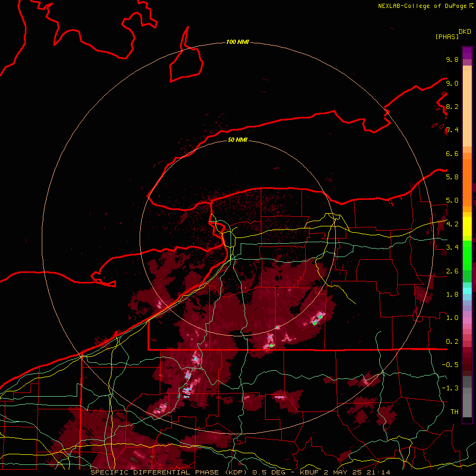
Task: Click the [PHAS] units label
Action: tap(447, 36)
